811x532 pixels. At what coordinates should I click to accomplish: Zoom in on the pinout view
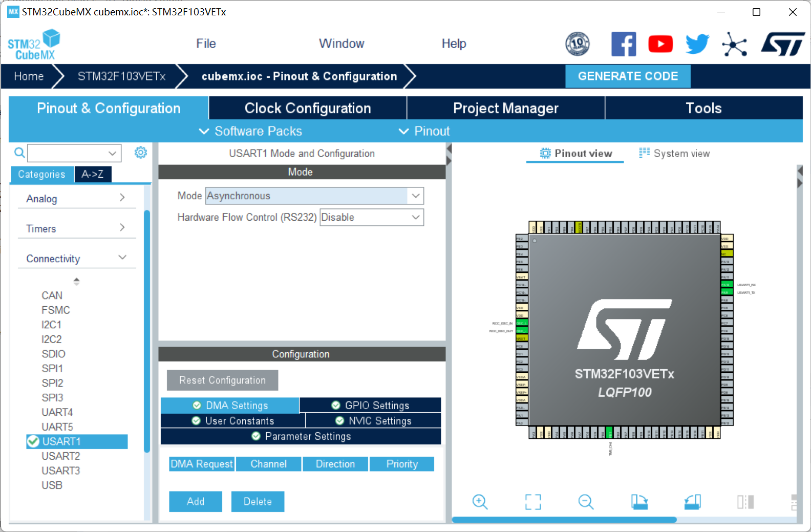480,502
